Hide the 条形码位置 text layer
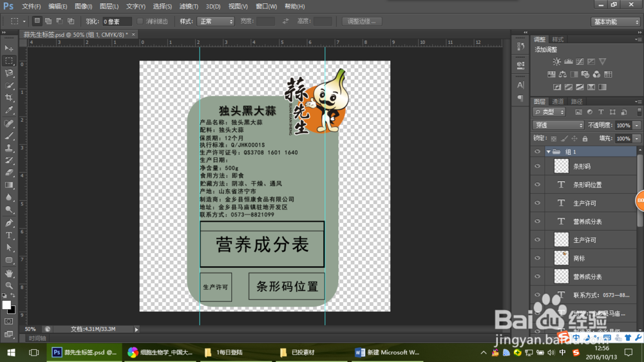The width and height of the screenshot is (644, 362). (x=537, y=184)
